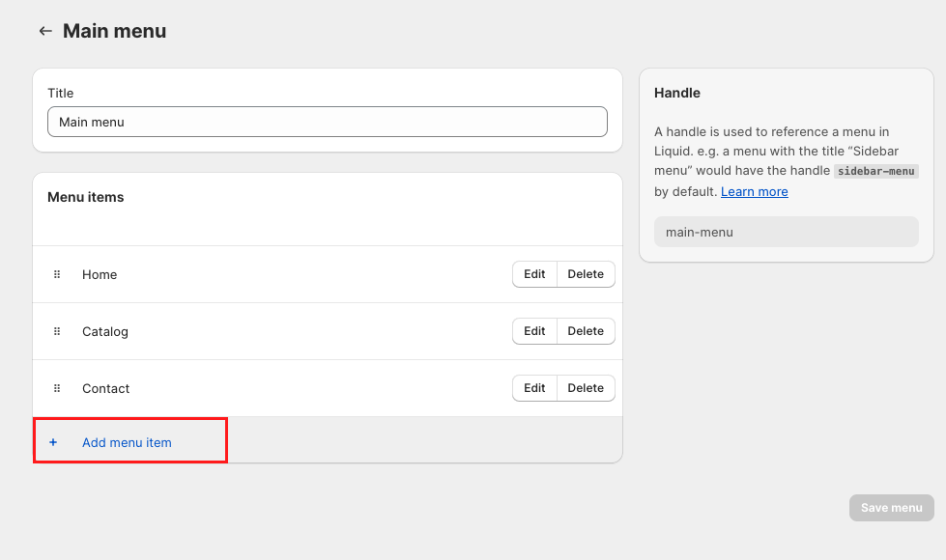Click the Save menu button
The height and width of the screenshot is (560, 946).
point(890,508)
